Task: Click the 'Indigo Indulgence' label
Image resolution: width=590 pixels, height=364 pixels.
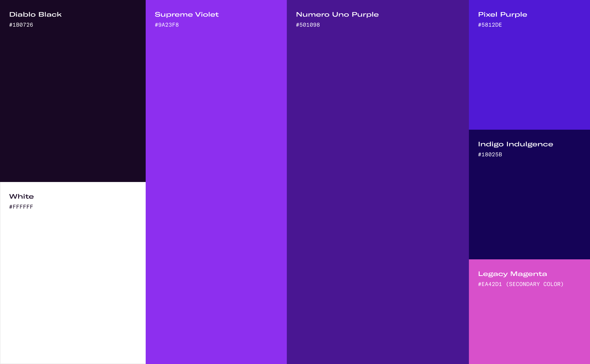Action: pos(515,144)
